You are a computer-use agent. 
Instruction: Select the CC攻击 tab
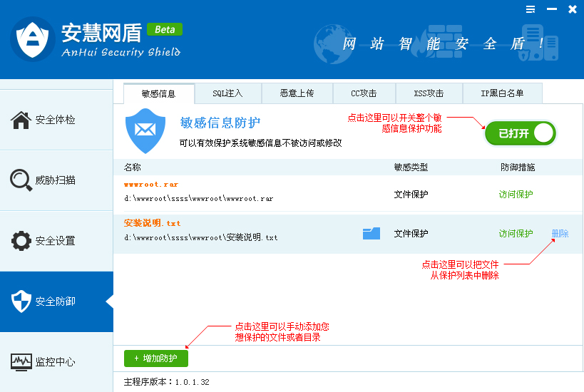[x=363, y=93]
